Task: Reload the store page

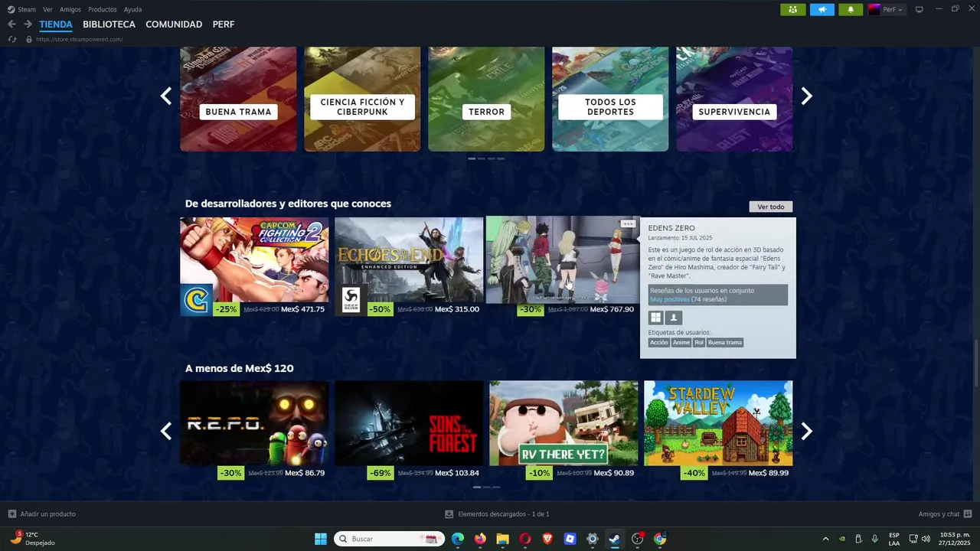Action: [11, 39]
